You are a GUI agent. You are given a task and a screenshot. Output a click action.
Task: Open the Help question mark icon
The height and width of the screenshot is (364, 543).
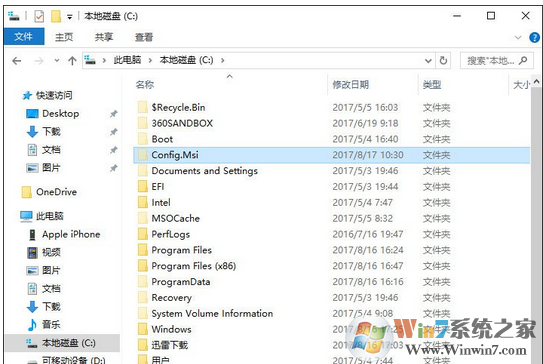(x=534, y=37)
